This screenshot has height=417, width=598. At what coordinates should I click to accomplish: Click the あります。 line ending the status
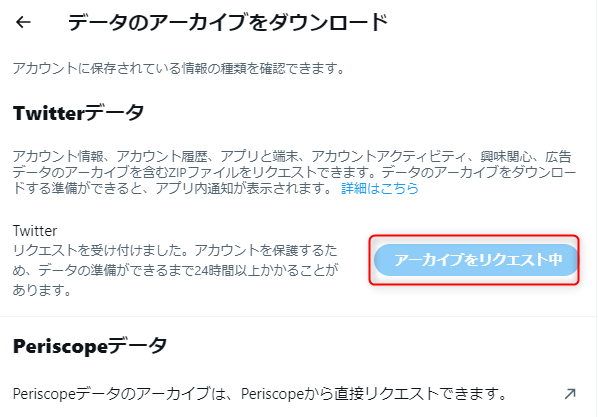[x=42, y=290]
